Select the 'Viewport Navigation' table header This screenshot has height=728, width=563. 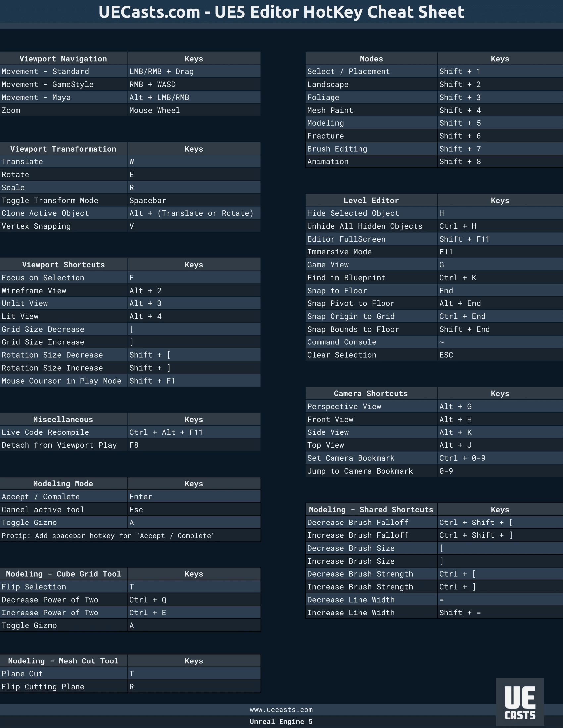63,59
